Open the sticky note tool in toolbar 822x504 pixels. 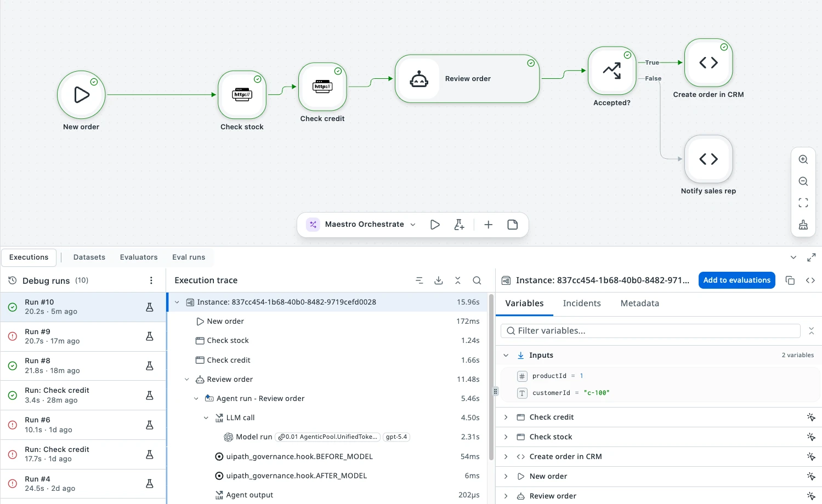click(x=513, y=225)
